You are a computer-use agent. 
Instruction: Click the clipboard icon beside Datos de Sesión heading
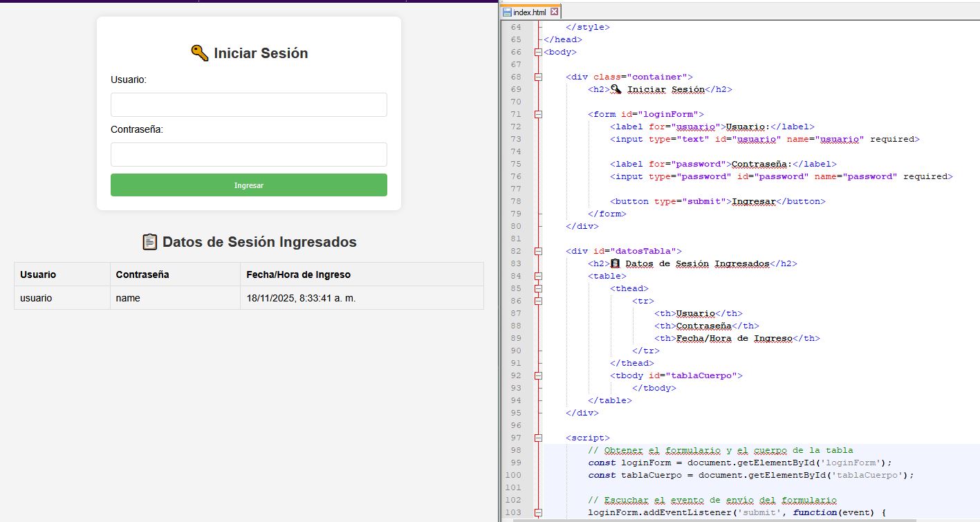click(x=149, y=242)
